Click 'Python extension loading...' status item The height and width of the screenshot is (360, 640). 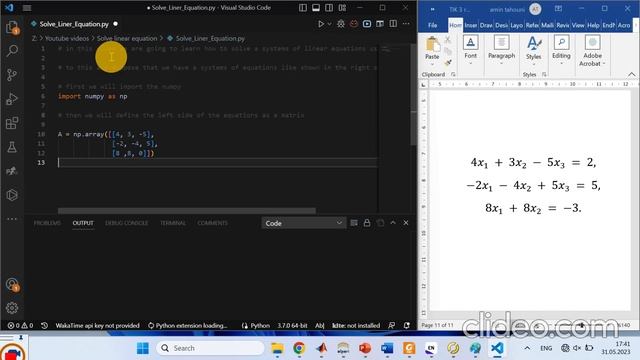click(x=187, y=325)
